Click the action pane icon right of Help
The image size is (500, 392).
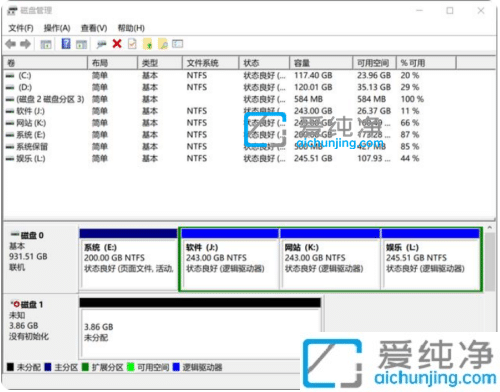point(81,44)
